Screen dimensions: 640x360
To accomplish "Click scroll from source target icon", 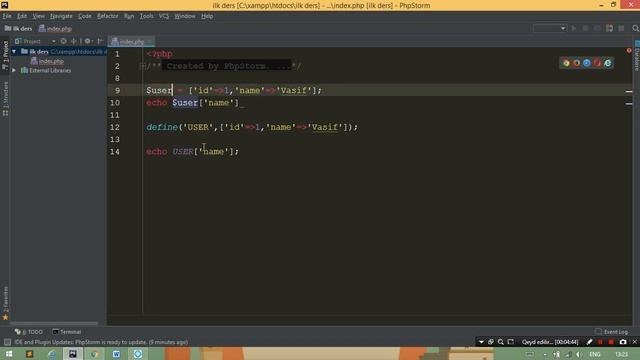I will click(63, 41).
